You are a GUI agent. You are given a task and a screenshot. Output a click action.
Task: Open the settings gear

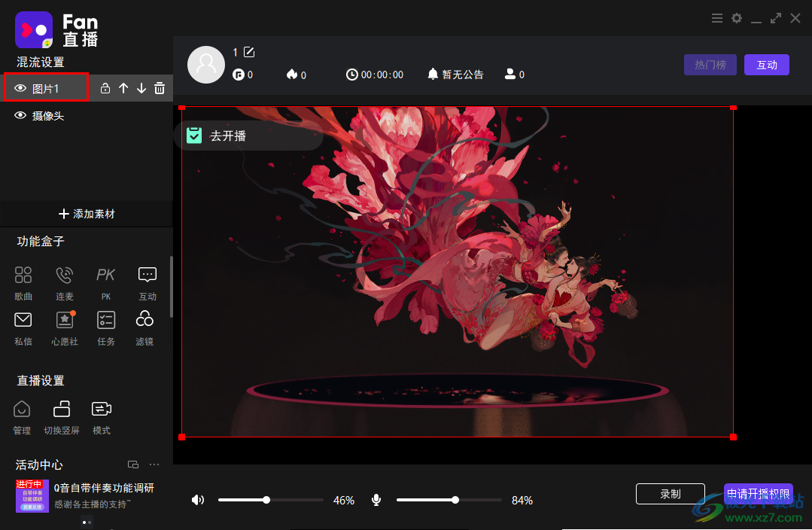737,18
